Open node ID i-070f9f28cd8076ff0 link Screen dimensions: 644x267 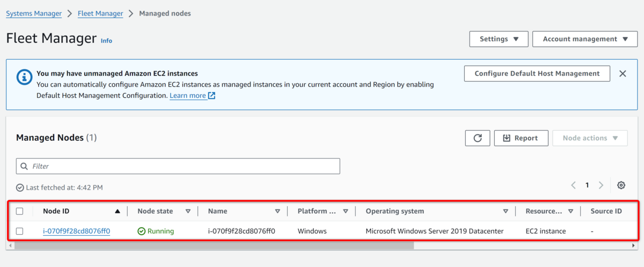[x=76, y=231]
